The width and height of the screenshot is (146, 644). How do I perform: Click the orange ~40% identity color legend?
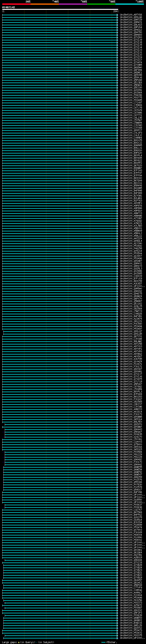pyautogui.click(x=45, y=4)
